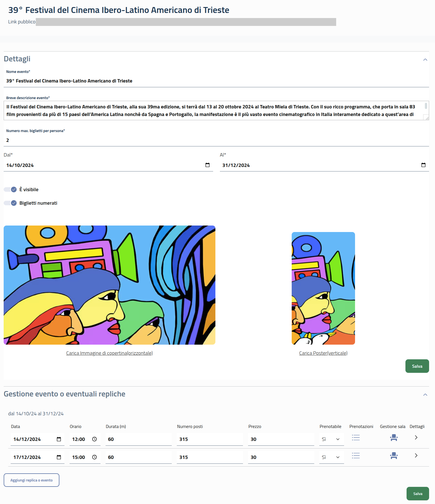435x504 pixels.
Task: Open reservations list for 14/12/2024 replica
Action: [x=356, y=438]
